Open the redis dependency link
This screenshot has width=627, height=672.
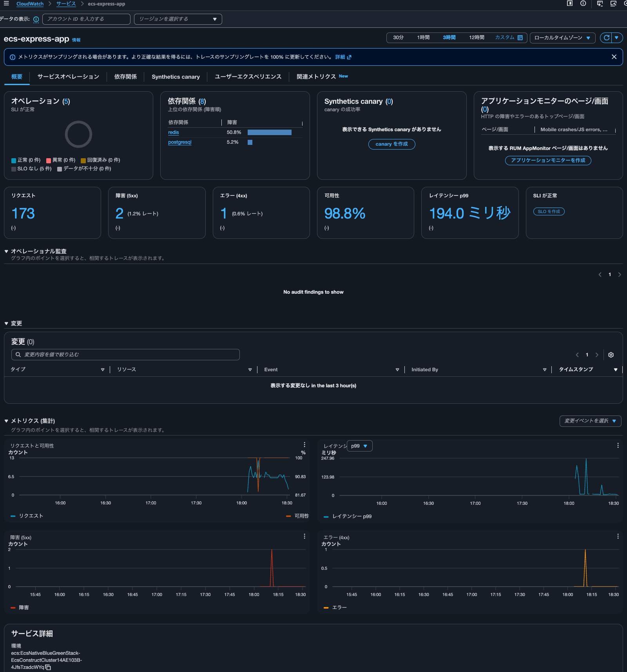pos(173,132)
